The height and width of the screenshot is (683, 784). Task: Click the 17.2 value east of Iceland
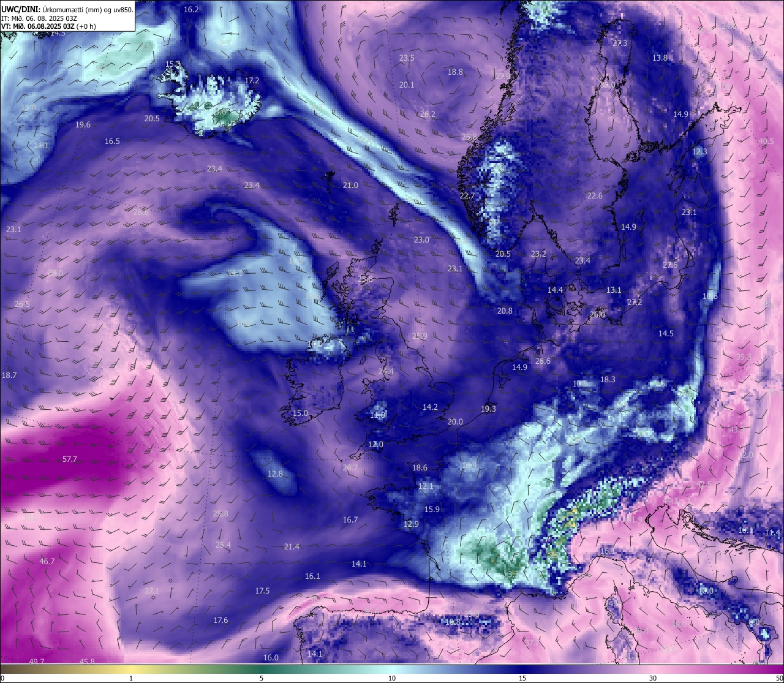252,81
